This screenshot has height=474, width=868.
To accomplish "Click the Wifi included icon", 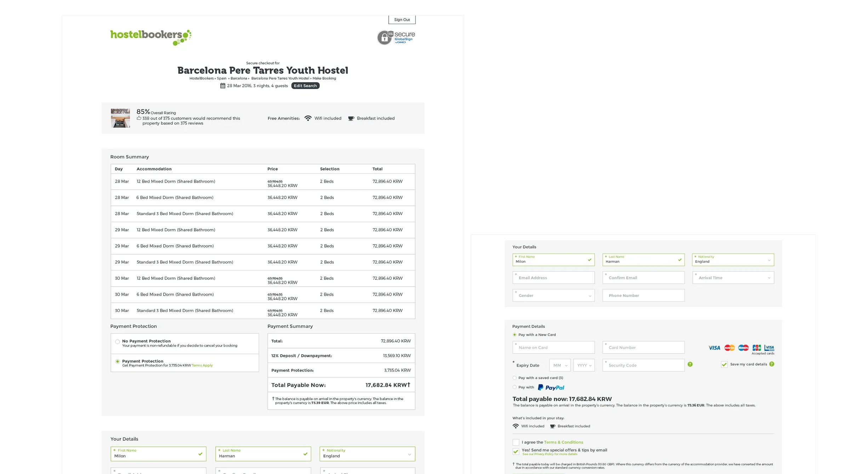I will point(308,118).
